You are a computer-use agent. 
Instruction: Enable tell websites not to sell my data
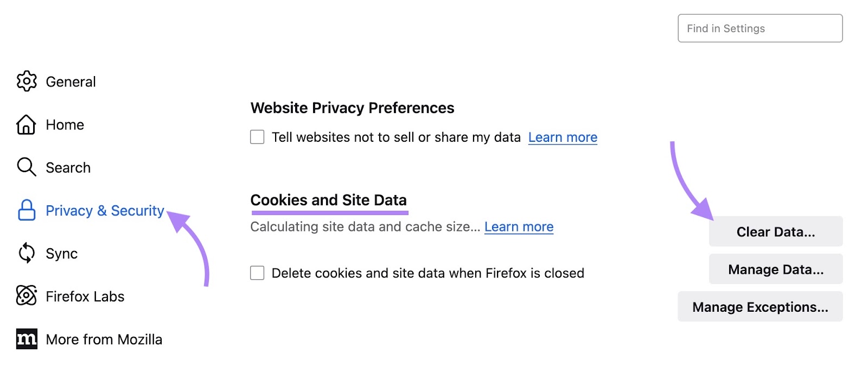[x=256, y=137]
